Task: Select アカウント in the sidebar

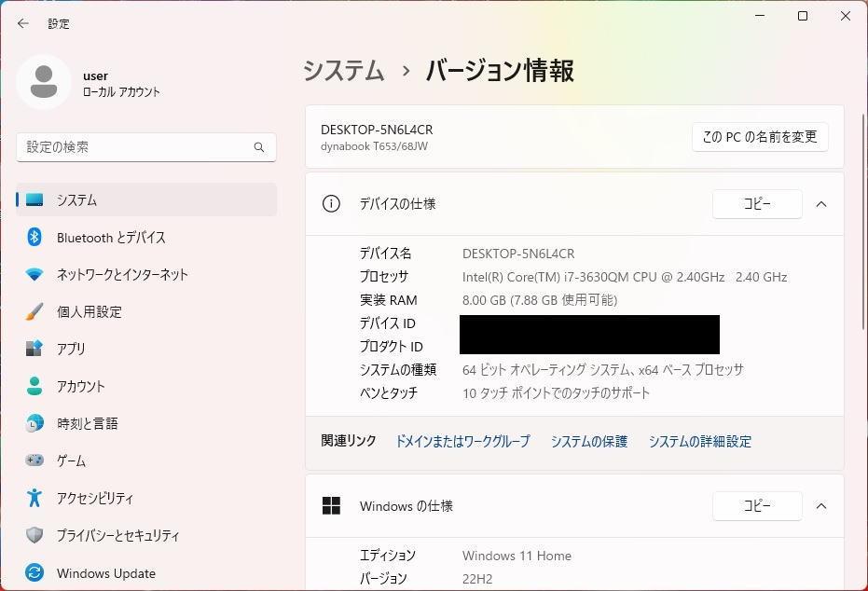Action: pyautogui.click(x=146, y=386)
